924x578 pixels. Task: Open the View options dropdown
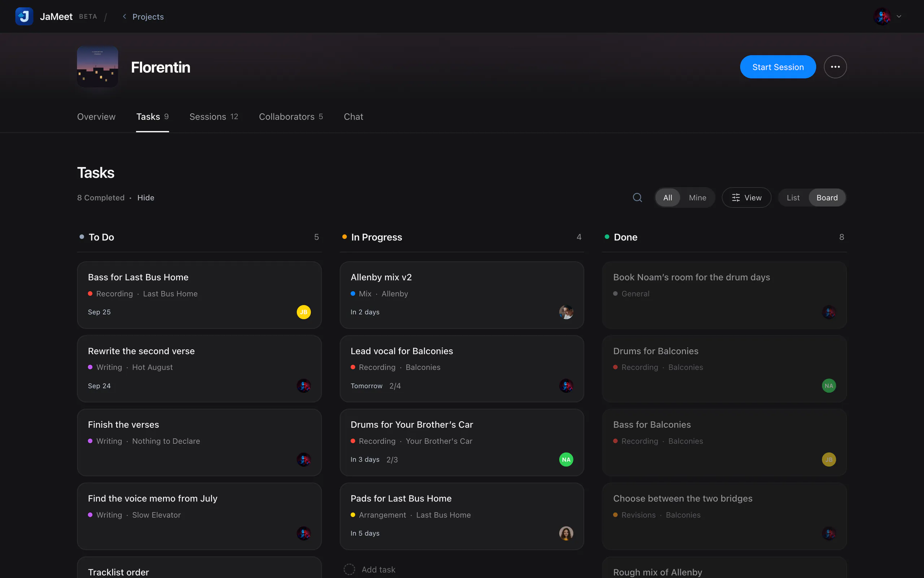pos(746,198)
